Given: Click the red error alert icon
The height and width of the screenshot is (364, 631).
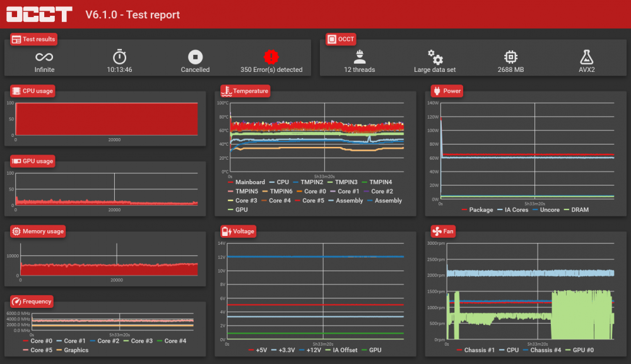Looking at the screenshot, I should click(271, 57).
